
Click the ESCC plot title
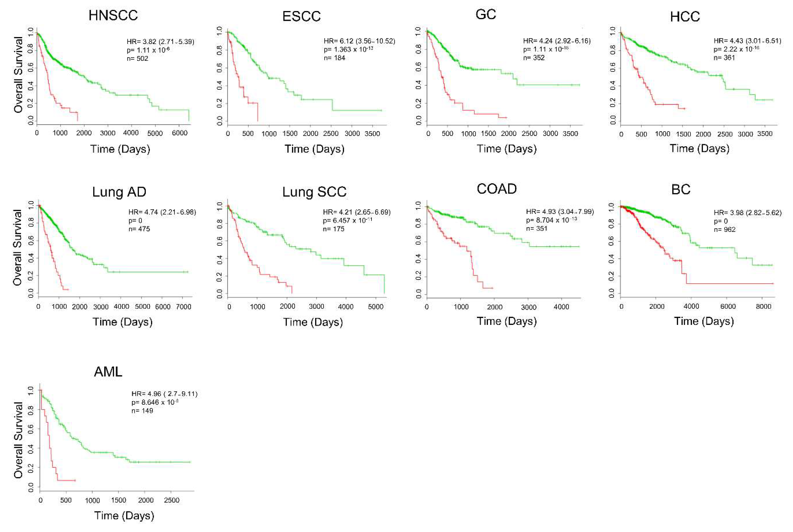point(301,16)
